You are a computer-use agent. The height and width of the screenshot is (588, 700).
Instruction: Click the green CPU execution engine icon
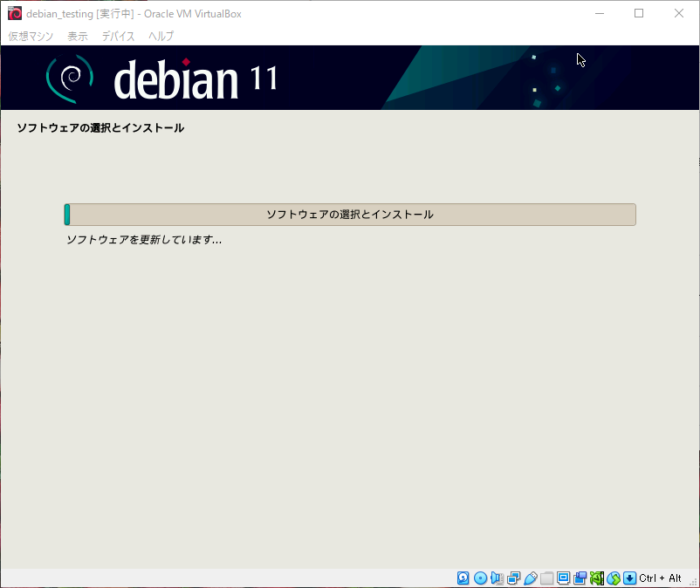tap(597, 578)
